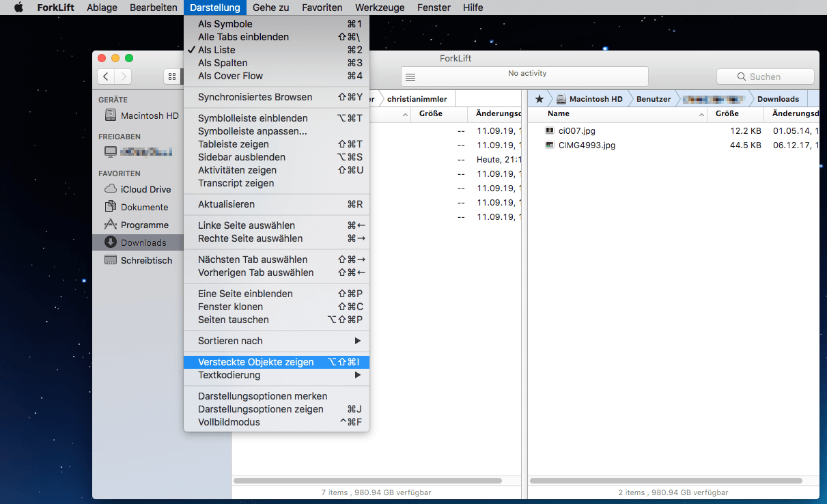Image resolution: width=827 pixels, height=504 pixels.
Task: Expand the Sortieren nach submenu
Action: point(277,341)
